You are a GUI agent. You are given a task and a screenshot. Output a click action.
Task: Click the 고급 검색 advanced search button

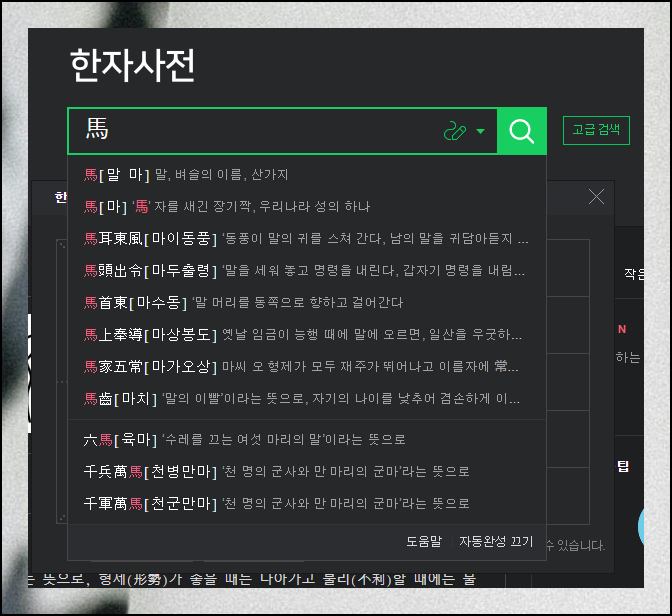click(x=596, y=130)
